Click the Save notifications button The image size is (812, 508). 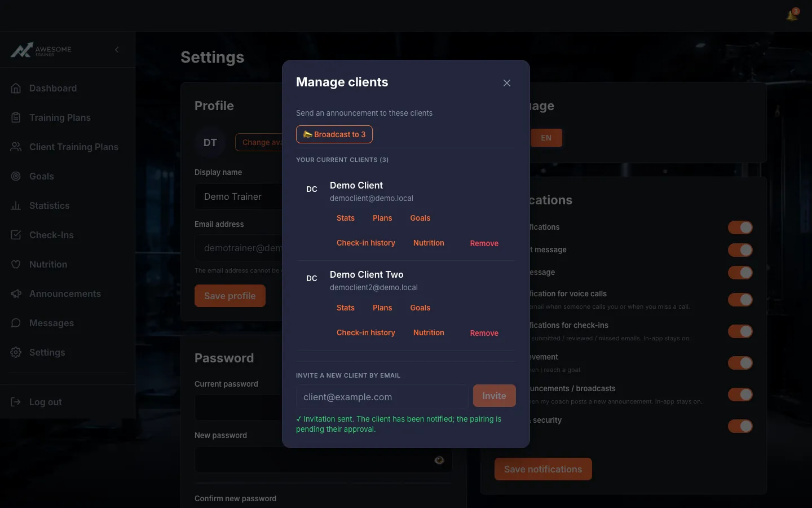coord(543,469)
